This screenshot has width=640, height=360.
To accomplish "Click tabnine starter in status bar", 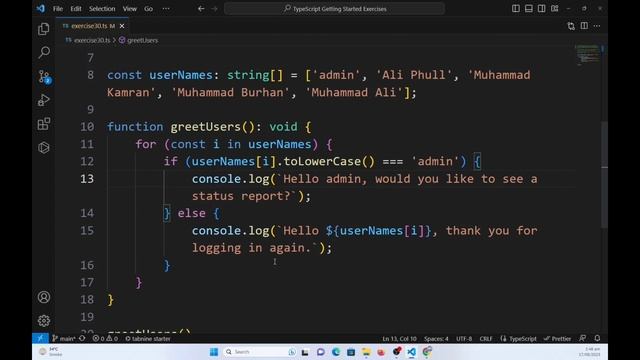I will (148, 338).
